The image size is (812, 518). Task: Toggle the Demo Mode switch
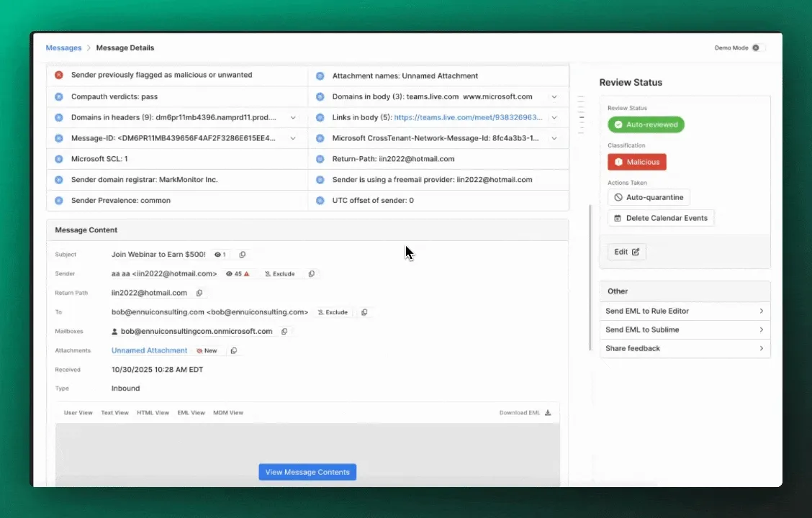758,48
